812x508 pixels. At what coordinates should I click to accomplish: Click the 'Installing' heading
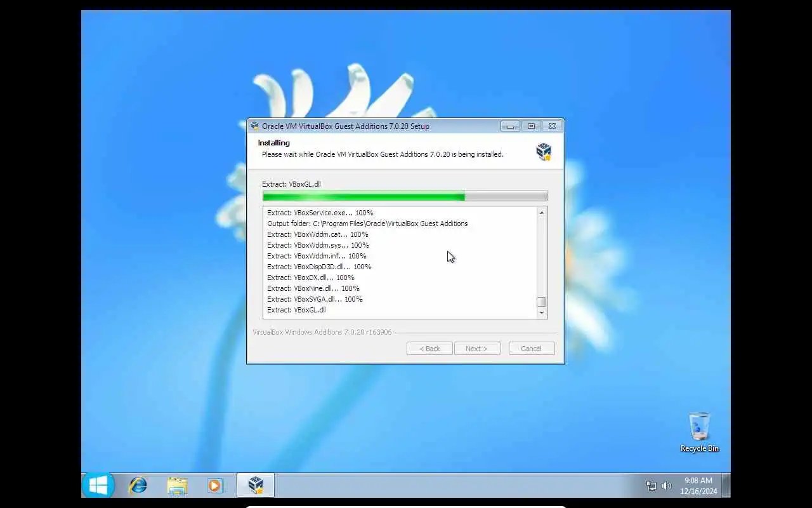click(x=273, y=143)
